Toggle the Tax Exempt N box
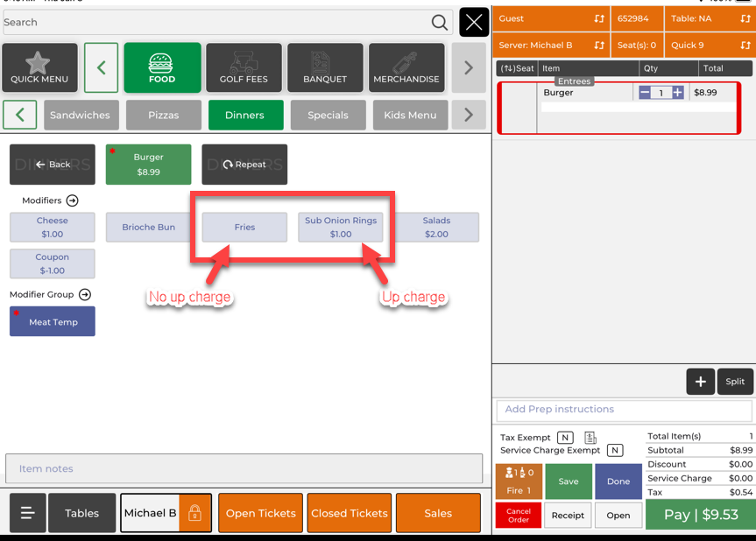This screenshot has width=756, height=541. click(x=565, y=438)
